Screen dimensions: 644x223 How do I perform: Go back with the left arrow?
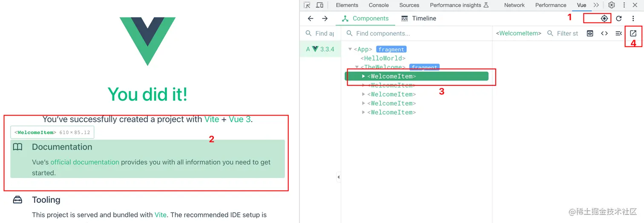point(310,18)
